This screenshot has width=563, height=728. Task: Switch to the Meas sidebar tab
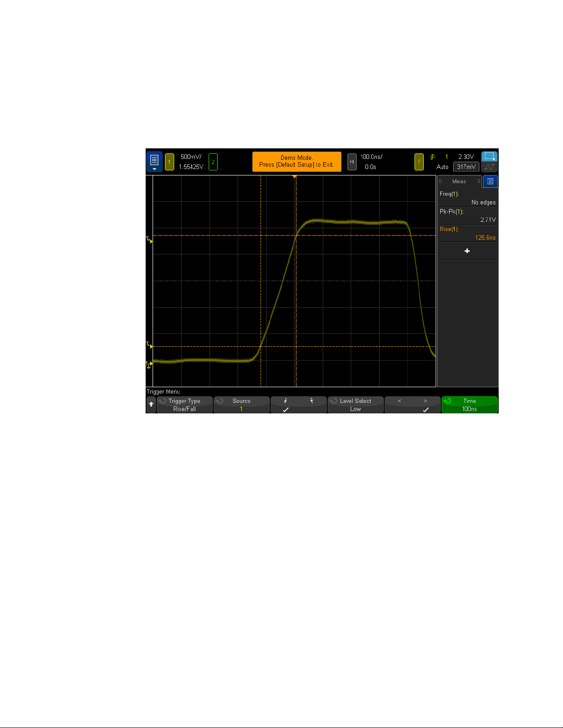click(x=459, y=181)
